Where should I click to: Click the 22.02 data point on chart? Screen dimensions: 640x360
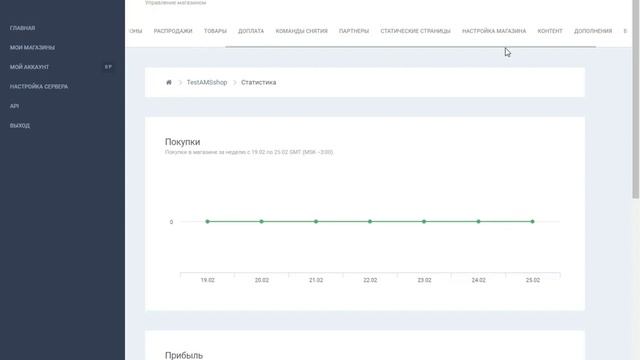pyautogui.click(x=370, y=222)
